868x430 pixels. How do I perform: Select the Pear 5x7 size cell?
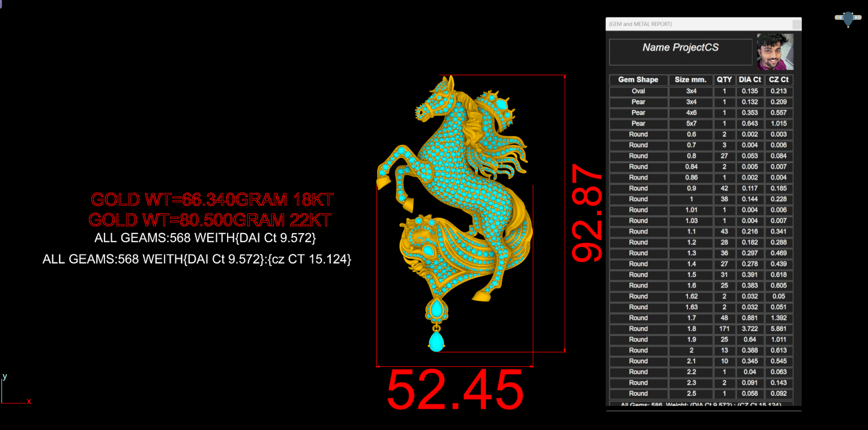tap(691, 124)
